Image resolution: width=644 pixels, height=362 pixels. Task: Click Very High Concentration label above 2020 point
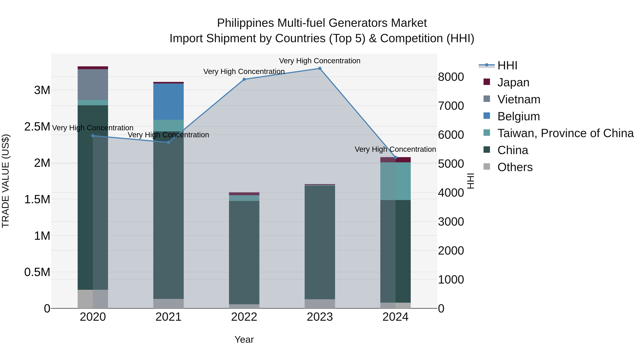tap(93, 128)
